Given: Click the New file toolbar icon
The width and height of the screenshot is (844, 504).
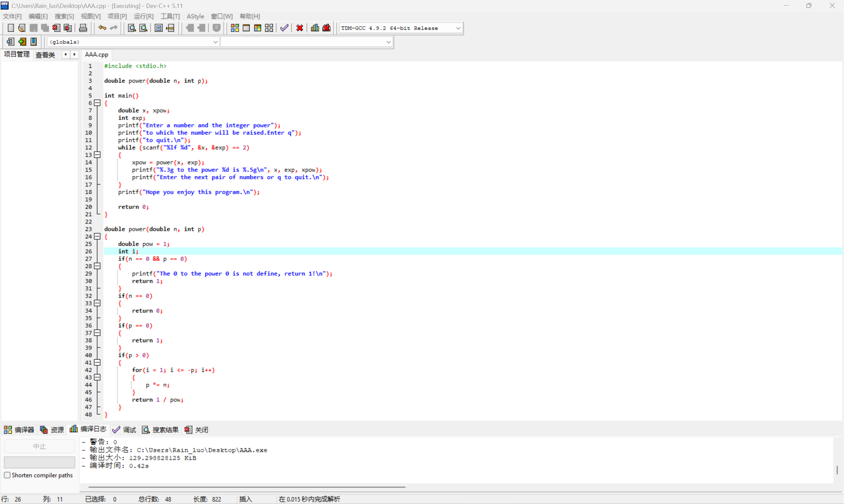Looking at the screenshot, I should click(x=11, y=28).
